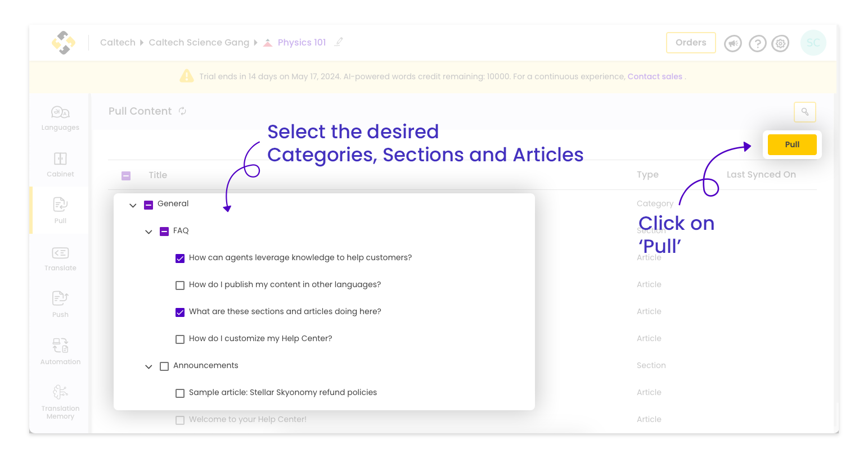868x458 pixels.
Task: Click 'How do I customize my Help Center?' title
Action: [260, 338]
